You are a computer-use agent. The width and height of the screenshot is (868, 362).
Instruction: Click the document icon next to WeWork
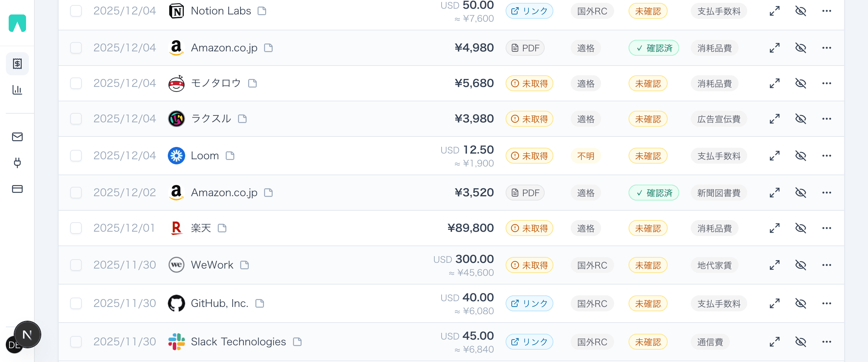pos(244,265)
